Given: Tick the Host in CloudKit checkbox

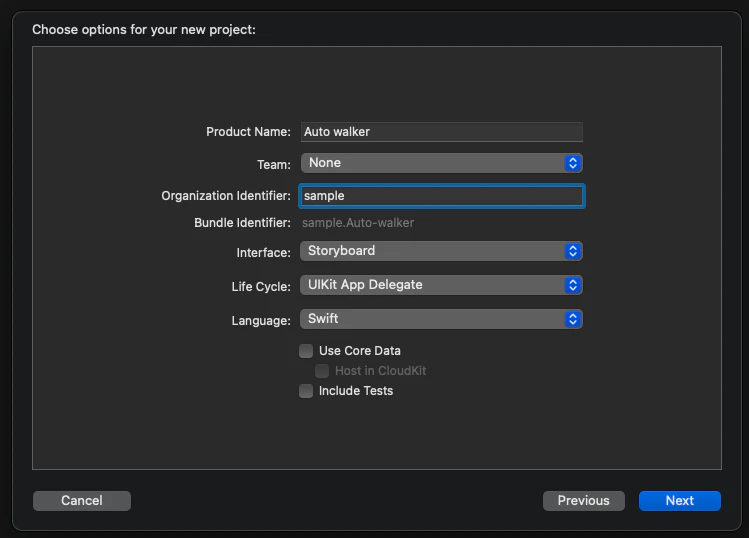Looking at the screenshot, I should coord(322,371).
